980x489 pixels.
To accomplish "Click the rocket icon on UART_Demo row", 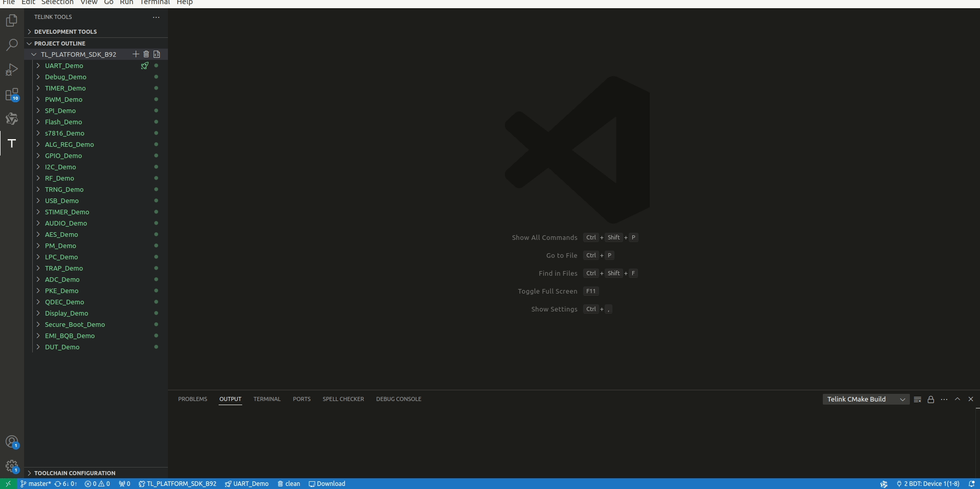I will (x=145, y=65).
